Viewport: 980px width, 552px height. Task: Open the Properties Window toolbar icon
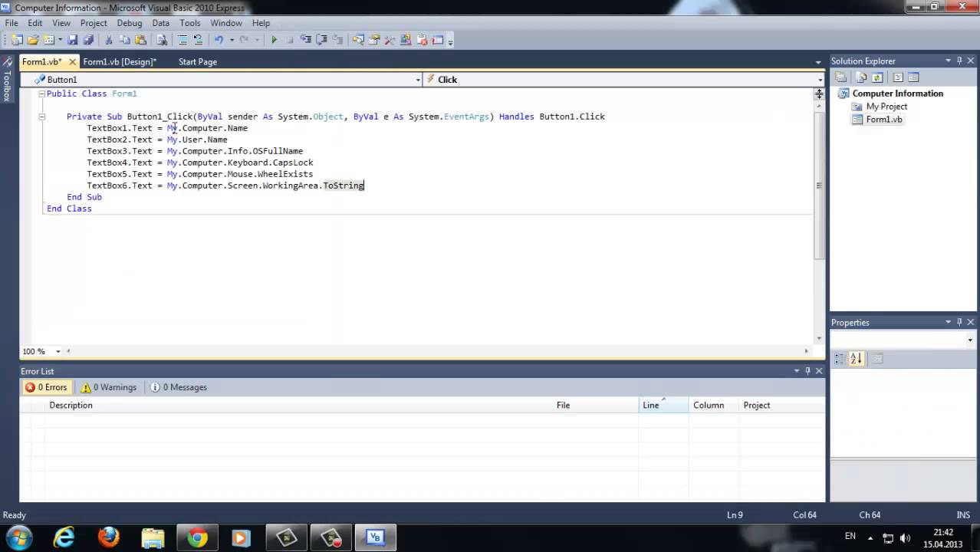click(374, 40)
